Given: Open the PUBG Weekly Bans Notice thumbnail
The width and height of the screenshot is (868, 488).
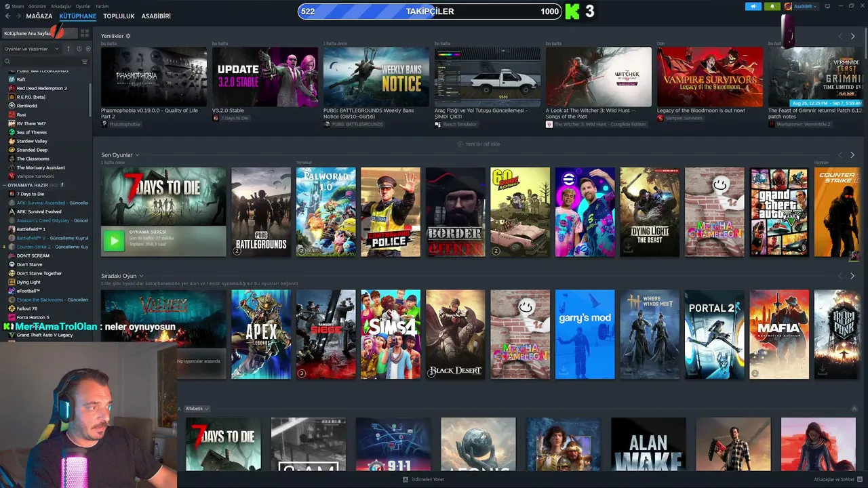Looking at the screenshot, I should [376, 77].
